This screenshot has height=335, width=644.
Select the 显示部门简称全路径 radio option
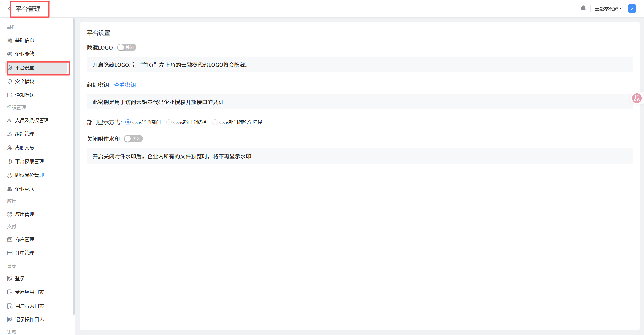pyautogui.click(x=215, y=122)
